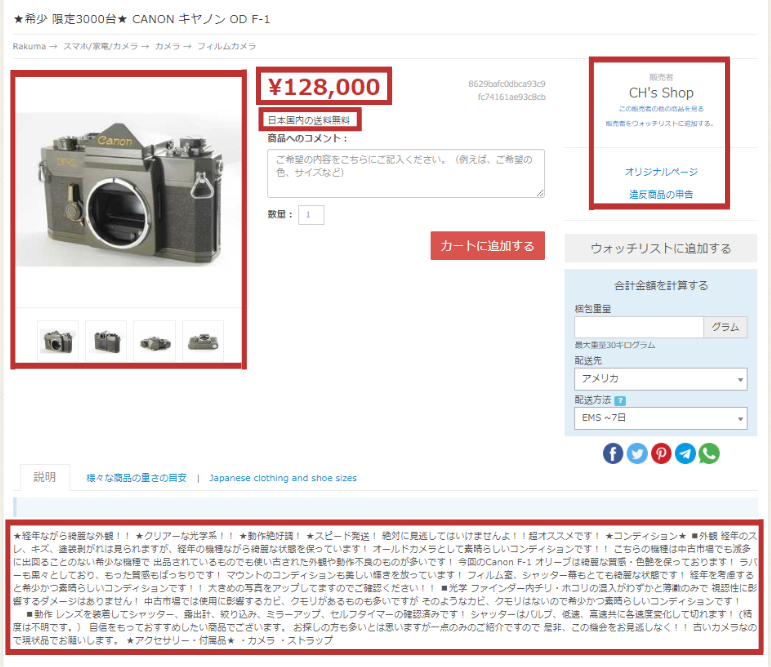Open the 配送先 country dropdown showing アメリカ
Screen dimensions: 771x667
660,379
